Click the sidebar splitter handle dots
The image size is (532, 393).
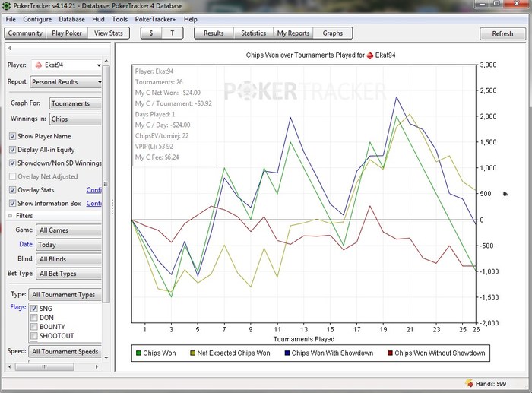112,207
